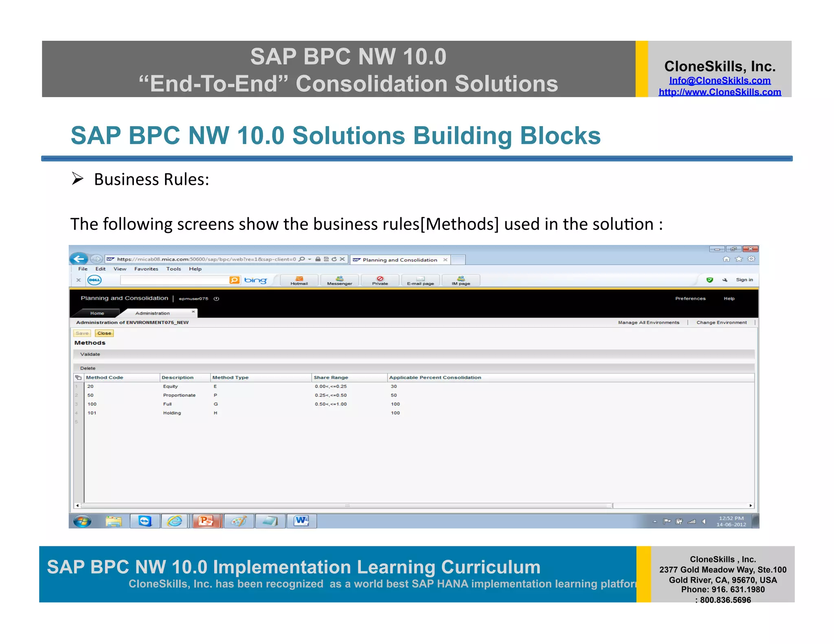Click the E-mail page toolbar button
This screenshot has height=644, width=834.
(420, 280)
